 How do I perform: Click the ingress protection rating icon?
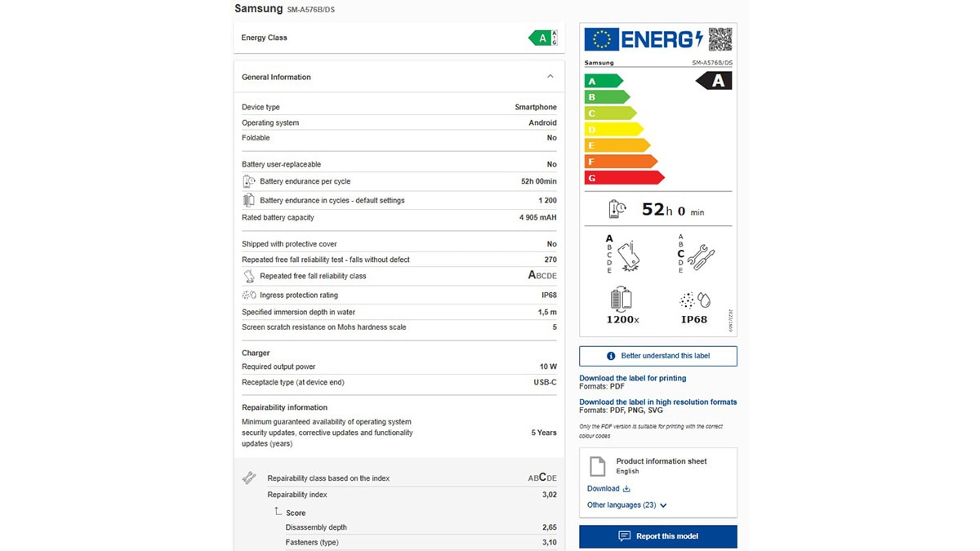249,295
